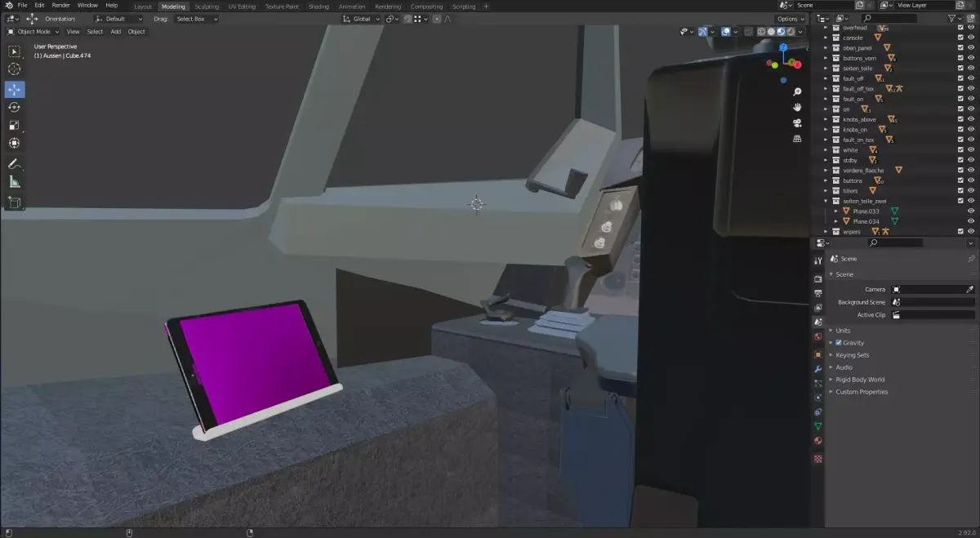Open the viewport Add menu
Screen dimensions: 980x538
coord(116,32)
